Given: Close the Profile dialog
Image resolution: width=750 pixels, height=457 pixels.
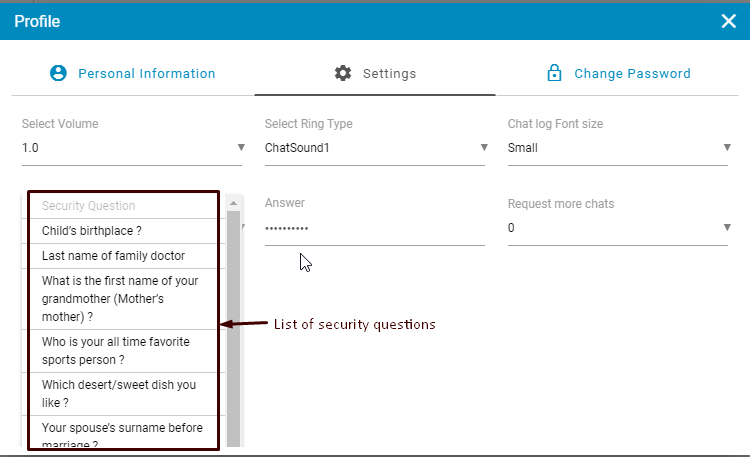Looking at the screenshot, I should (728, 21).
